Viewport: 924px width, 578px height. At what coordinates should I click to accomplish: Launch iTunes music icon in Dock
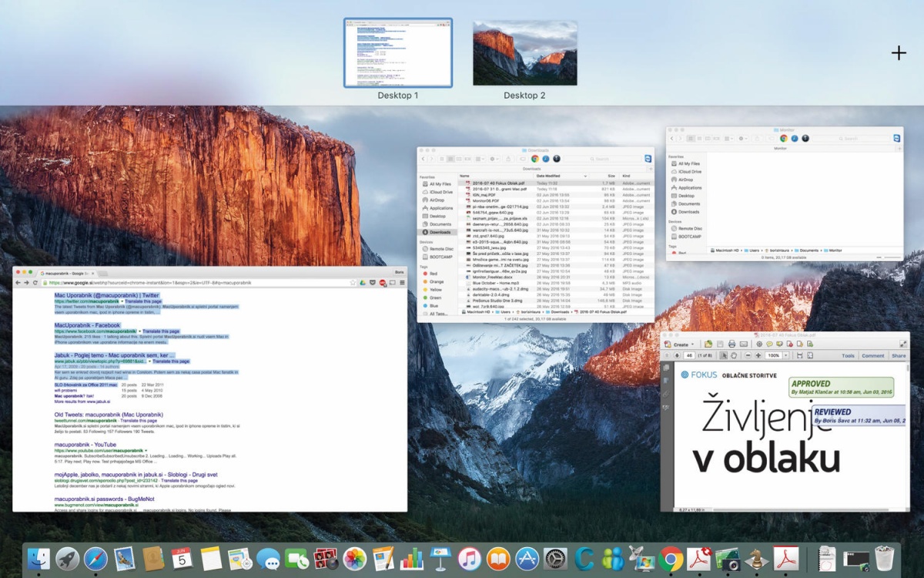pos(469,559)
